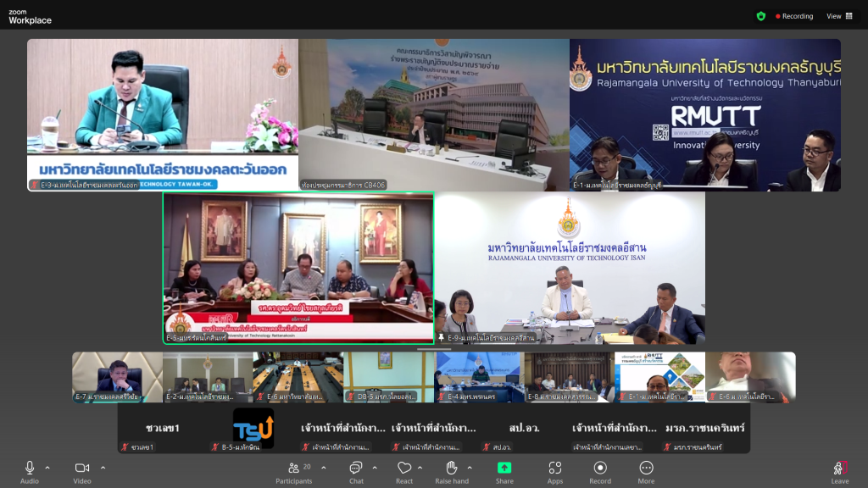868x488 pixels.
Task: Expand the React options caret
Action: pyautogui.click(x=420, y=468)
